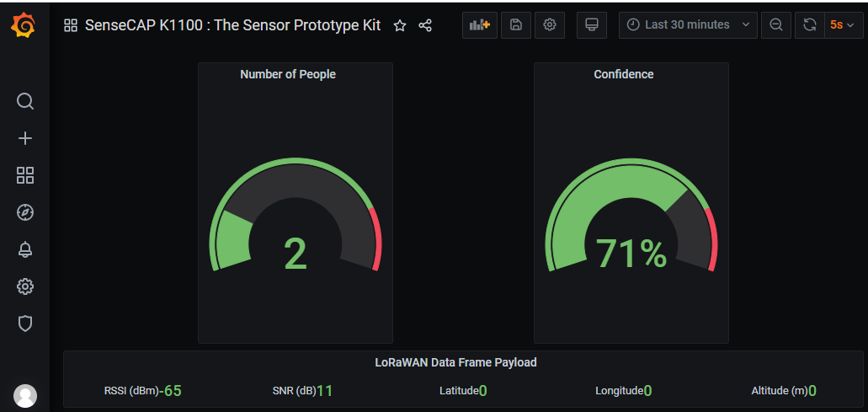Click dashboard grid icon beside the title
Viewport: 868px width, 412px height.
point(71,25)
